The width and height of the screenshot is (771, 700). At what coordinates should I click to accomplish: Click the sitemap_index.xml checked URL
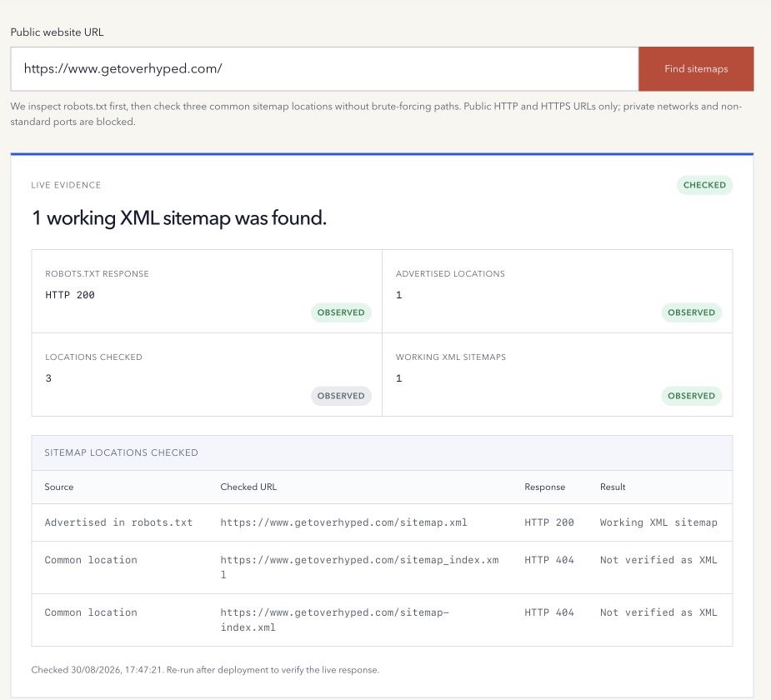[x=359, y=567]
